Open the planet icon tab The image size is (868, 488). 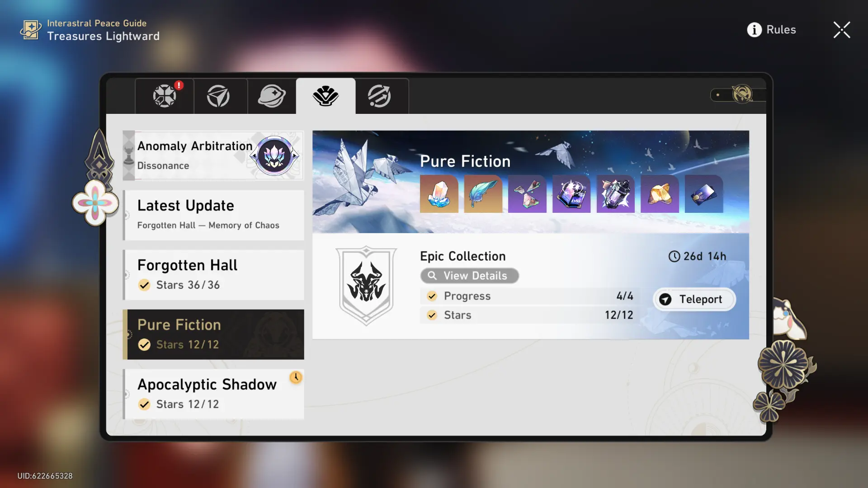(x=272, y=96)
